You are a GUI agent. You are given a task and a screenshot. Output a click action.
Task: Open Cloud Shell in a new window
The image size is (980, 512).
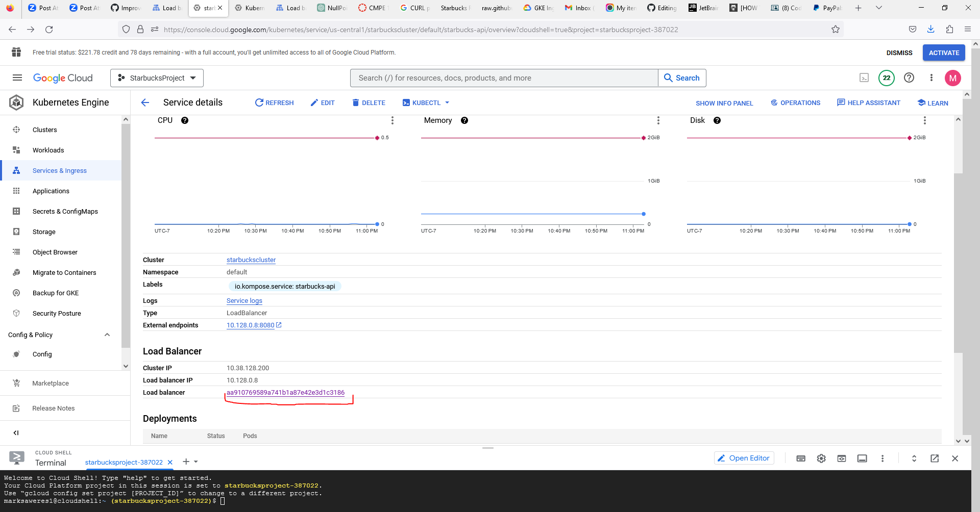[x=935, y=458]
